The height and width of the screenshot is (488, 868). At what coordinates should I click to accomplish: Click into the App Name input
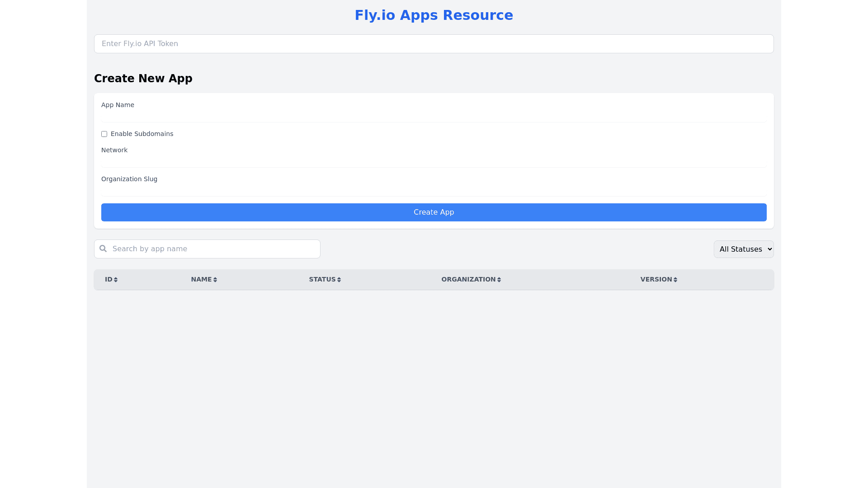434,117
